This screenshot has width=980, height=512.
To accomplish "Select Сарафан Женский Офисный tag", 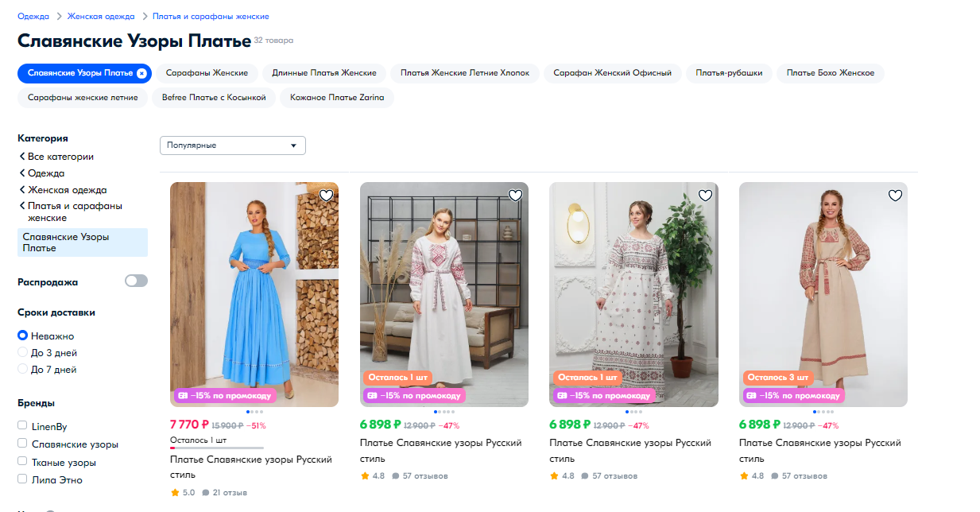I will (613, 73).
